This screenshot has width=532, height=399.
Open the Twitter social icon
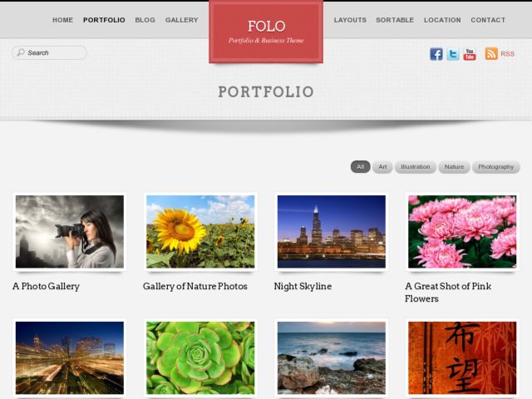point(453,54)
